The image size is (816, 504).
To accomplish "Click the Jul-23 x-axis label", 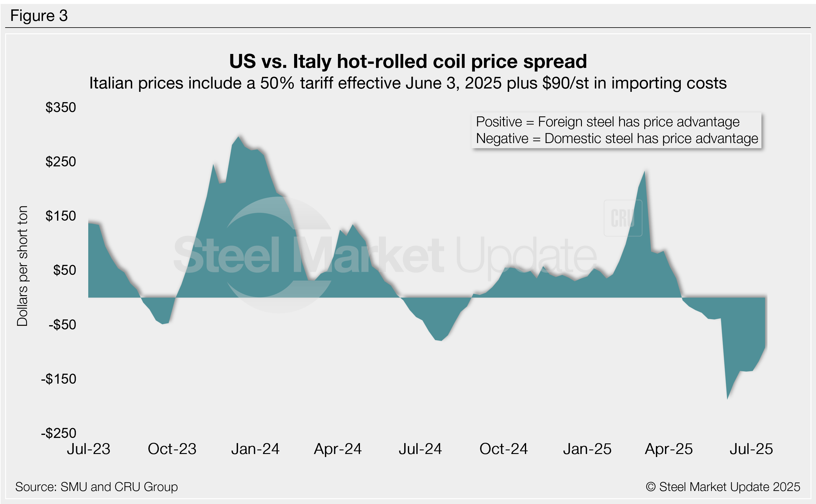I will (88, 449).
